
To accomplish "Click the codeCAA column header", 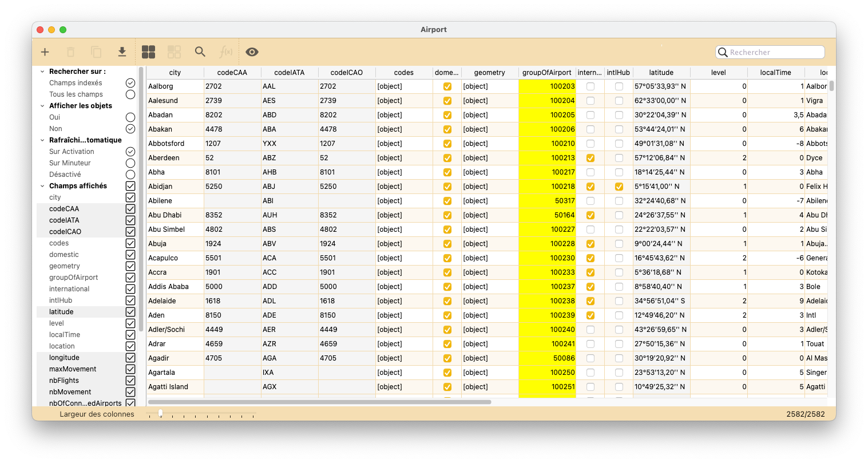I will click(x=232, y=73).
